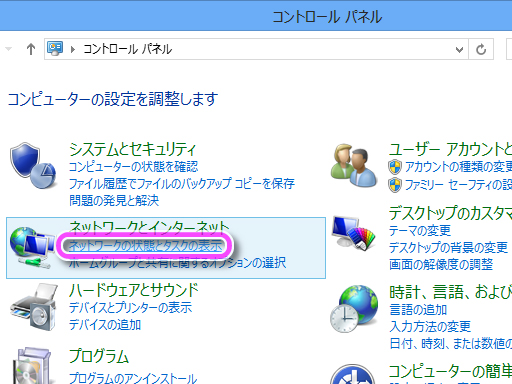Screen dimensions: 512x384
Task: Click the Control Panel icon in address bar
Action: (x=55, y=49)
